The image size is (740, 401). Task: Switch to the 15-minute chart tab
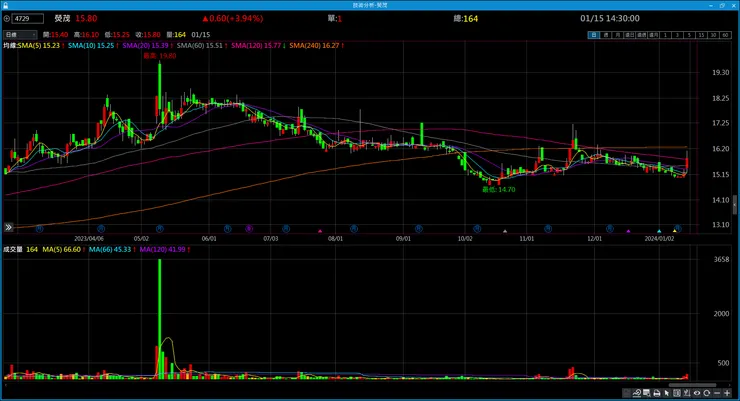(701, 35)
